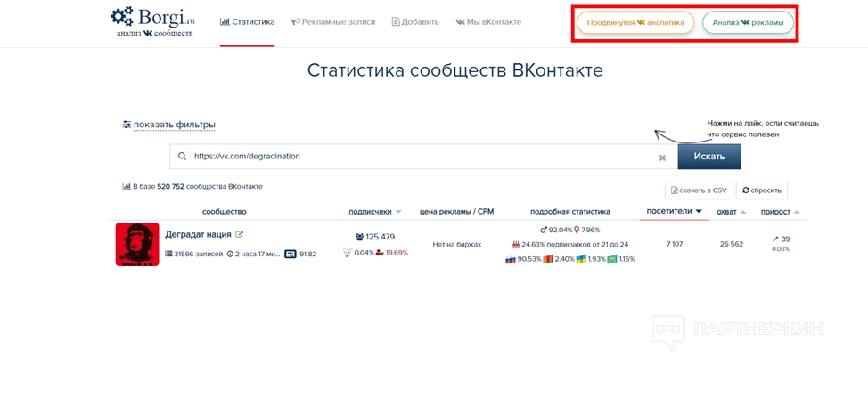Click the dog icon near 0.04%

click(348, 253)
